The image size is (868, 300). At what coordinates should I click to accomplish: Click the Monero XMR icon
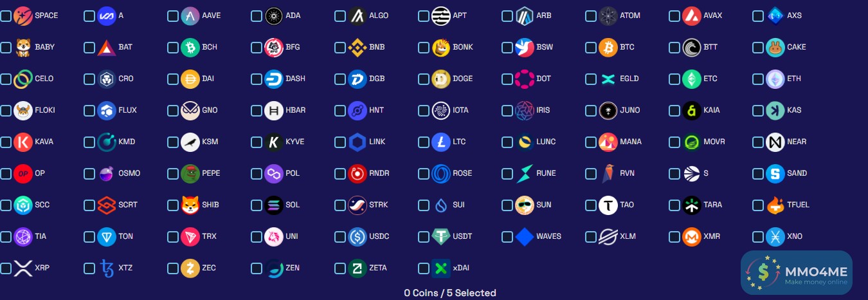click(692, 236)
